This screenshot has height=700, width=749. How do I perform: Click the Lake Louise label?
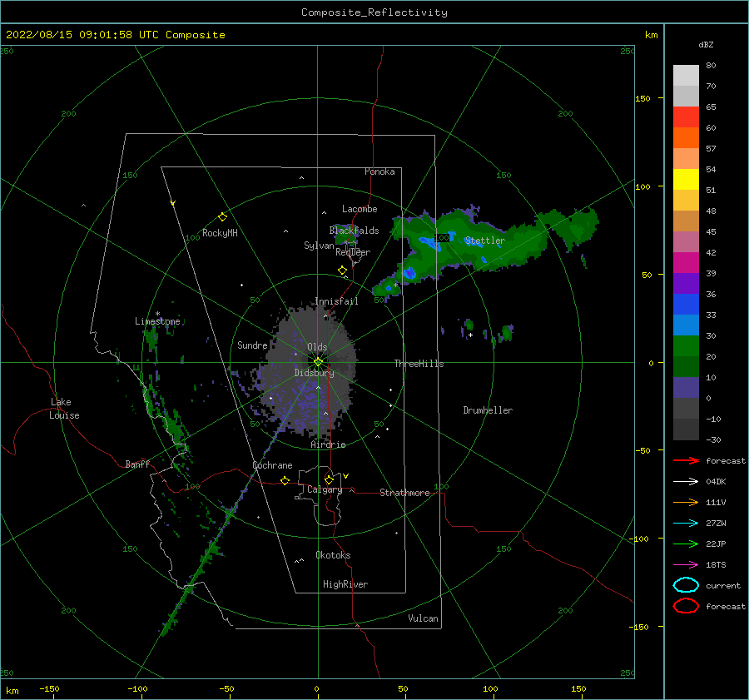coord(64,409)
